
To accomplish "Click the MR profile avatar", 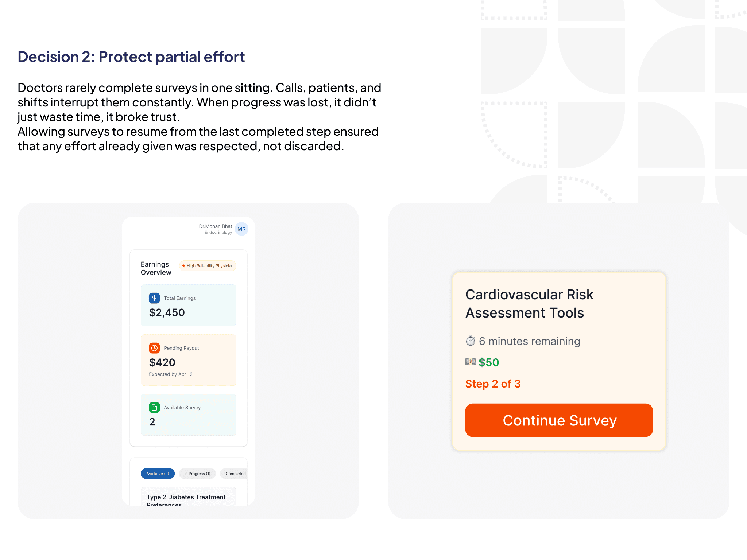I will tap(241, 229).
